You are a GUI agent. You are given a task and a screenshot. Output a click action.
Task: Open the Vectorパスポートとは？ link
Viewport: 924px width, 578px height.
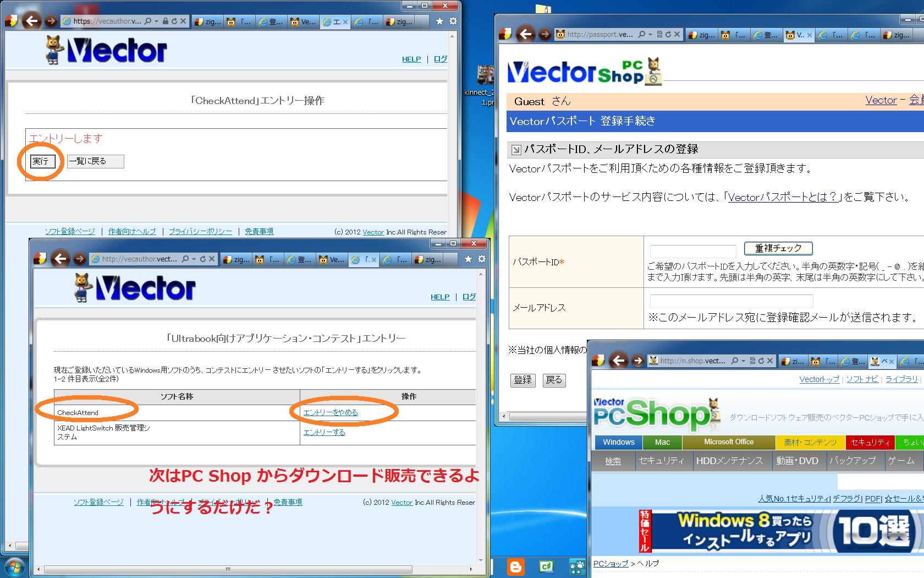coord(783,197)
